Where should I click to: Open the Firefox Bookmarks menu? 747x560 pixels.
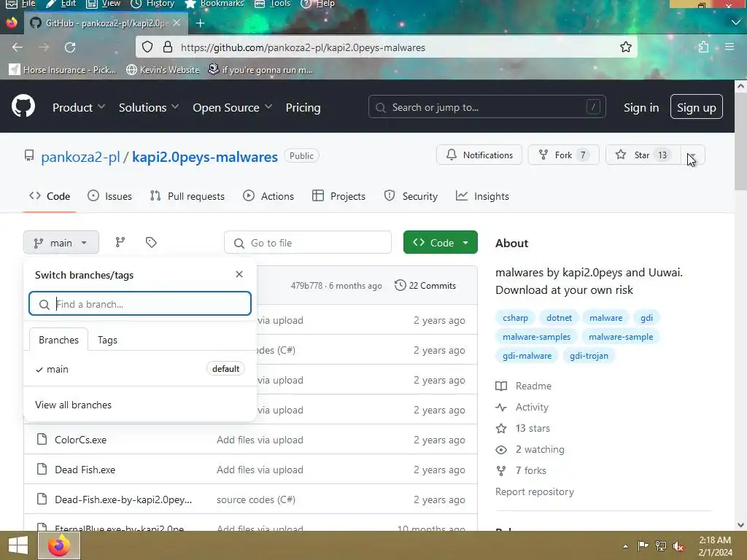click(x=214, y=4)
